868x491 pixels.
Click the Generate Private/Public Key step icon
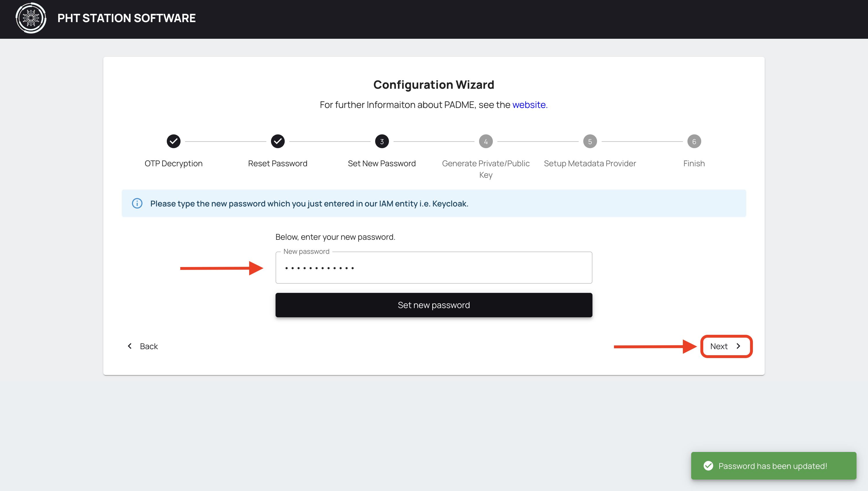tap(486, 141)
